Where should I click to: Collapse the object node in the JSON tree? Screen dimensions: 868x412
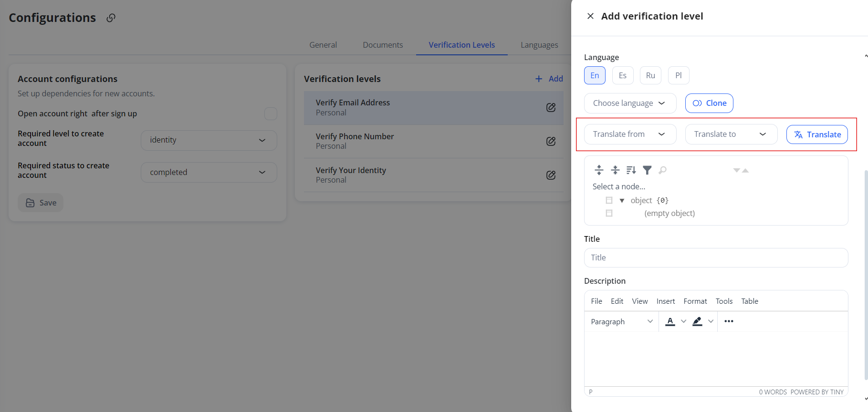[622, 201]
